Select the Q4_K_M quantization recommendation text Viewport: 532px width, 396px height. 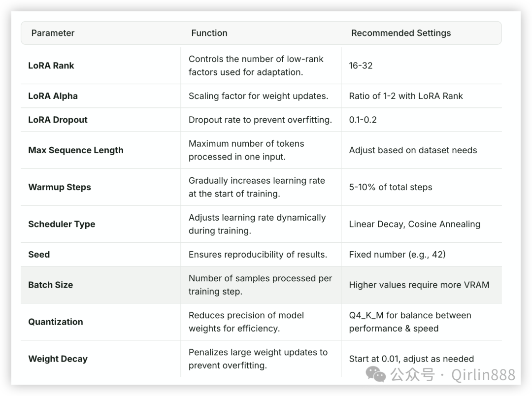pyautogui.click(x=410, y=322)
